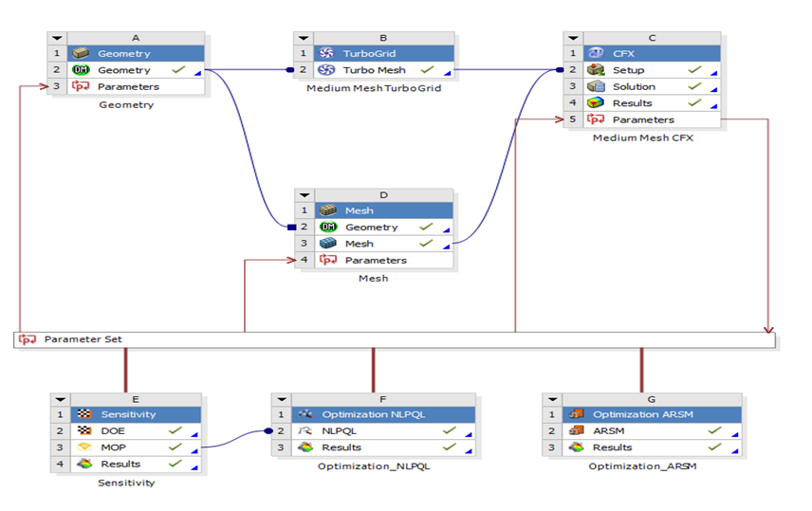Viewport: 812px width, 511px height.
Task: Open system F dropdown menu arrow
Action: pyautogui.click(x=282, y=399)
